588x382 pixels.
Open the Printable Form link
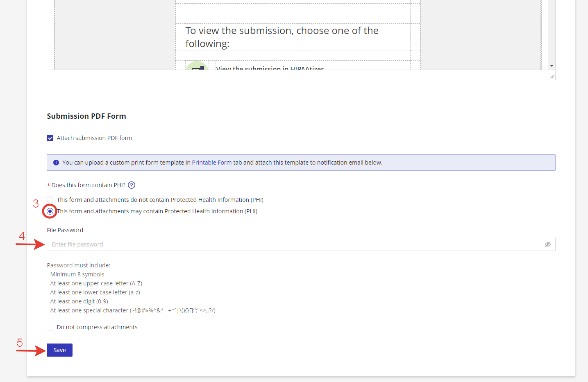[211, 163]
